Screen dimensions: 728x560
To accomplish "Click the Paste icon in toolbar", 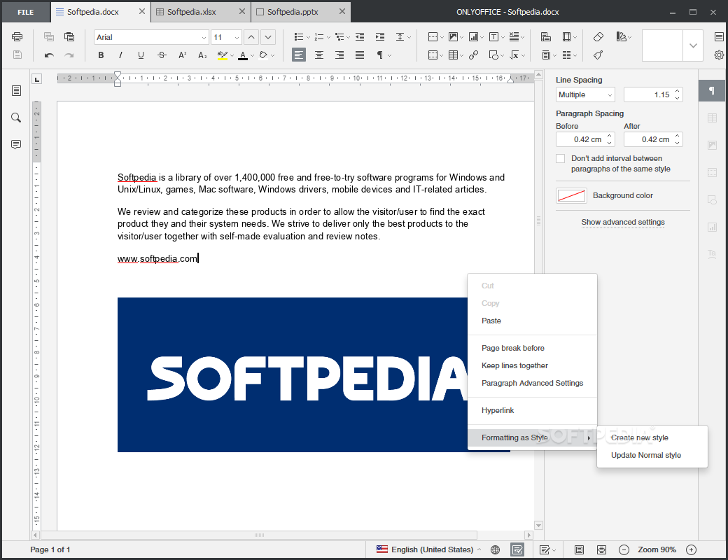I will coord(69,36).
